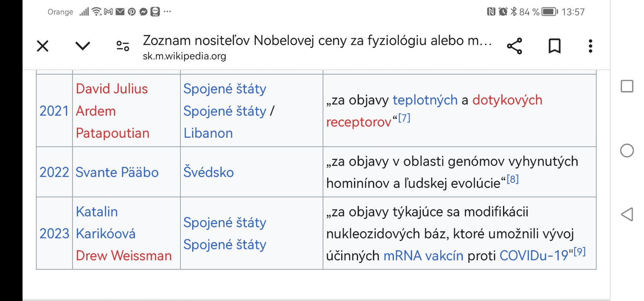Open footnote reference [9]

point(580,252)
